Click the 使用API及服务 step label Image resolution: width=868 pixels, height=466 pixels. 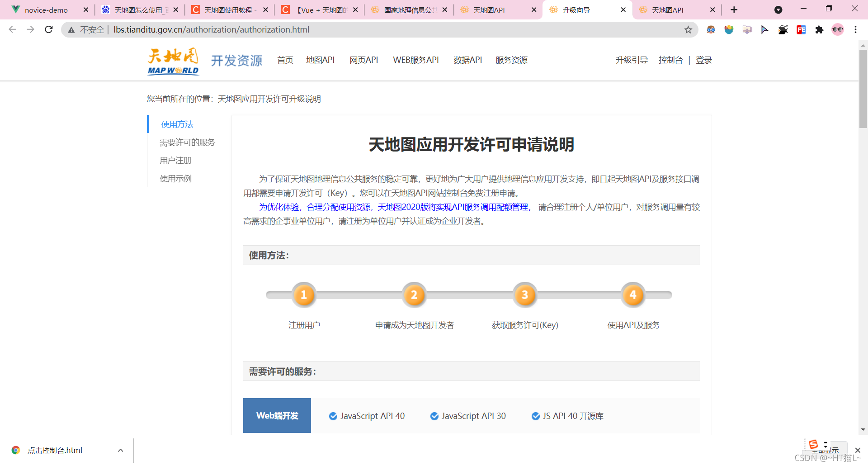tap(633, 325)
